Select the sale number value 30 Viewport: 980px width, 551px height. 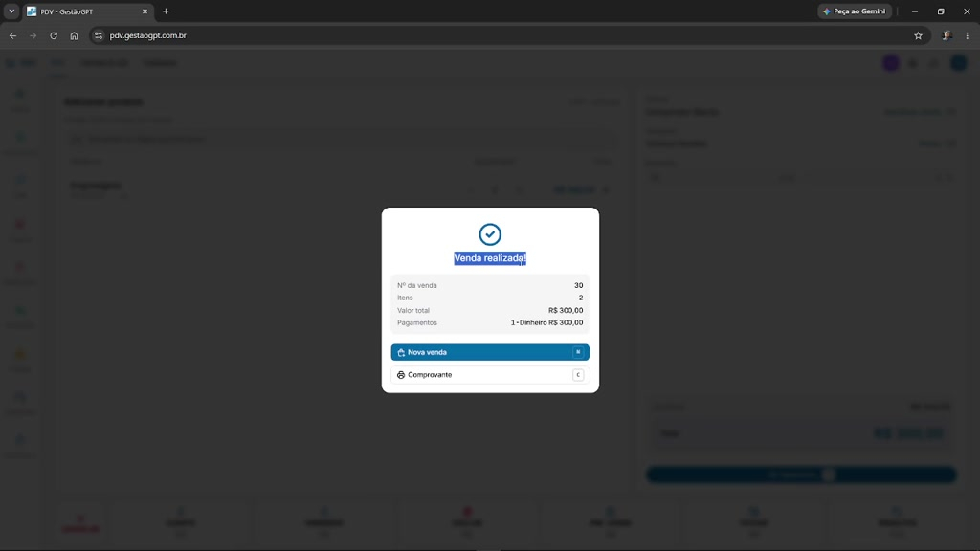pyautogui.click(x=579, y=285)
